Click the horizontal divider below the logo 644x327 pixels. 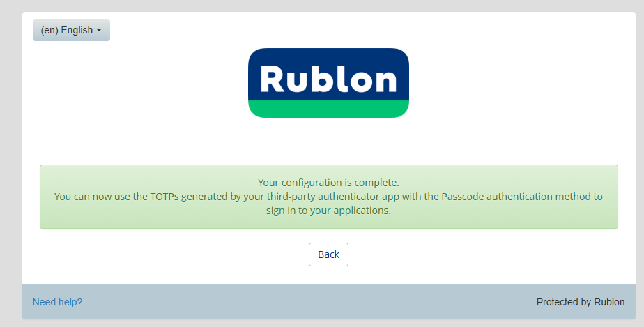[x=328, y=132]
